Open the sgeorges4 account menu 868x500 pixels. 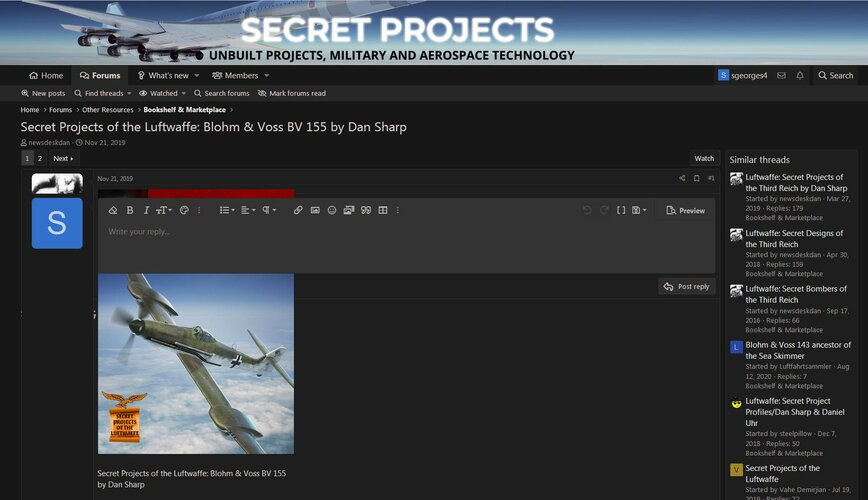[742, 75]
